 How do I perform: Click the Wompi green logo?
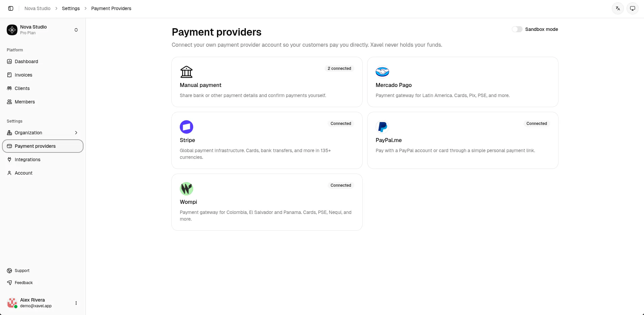tap(186, 189)
